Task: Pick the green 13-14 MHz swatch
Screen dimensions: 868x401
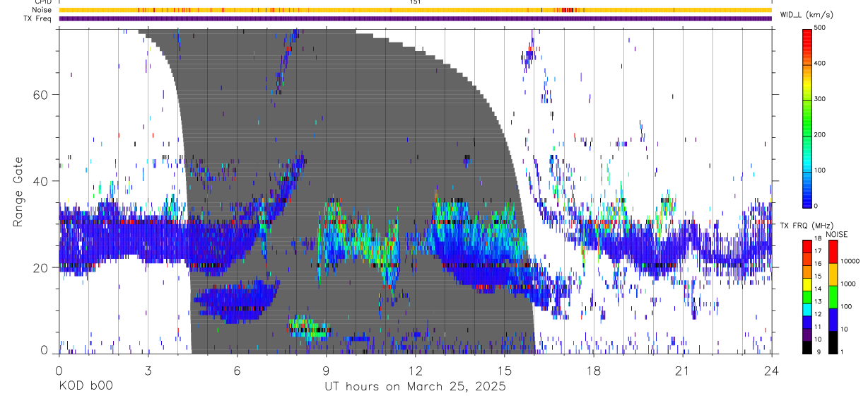Action: (x=807, y=297)
